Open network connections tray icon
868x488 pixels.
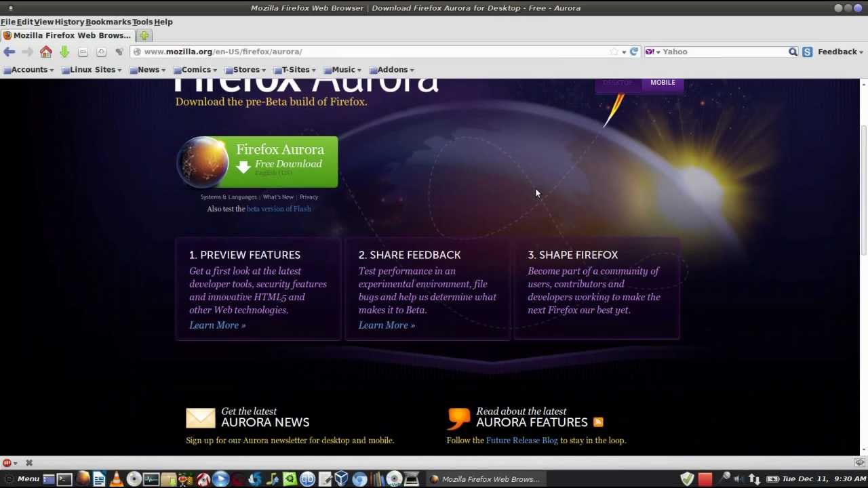point(754,479)
